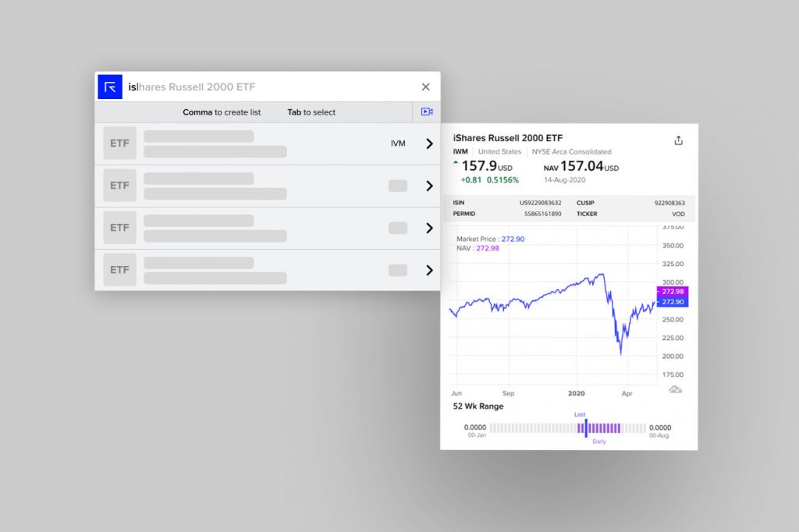Image resolution: width=799 pixels, height=532 pixels.
Task: Click the IWM ticker label
Action: (460, 151)
